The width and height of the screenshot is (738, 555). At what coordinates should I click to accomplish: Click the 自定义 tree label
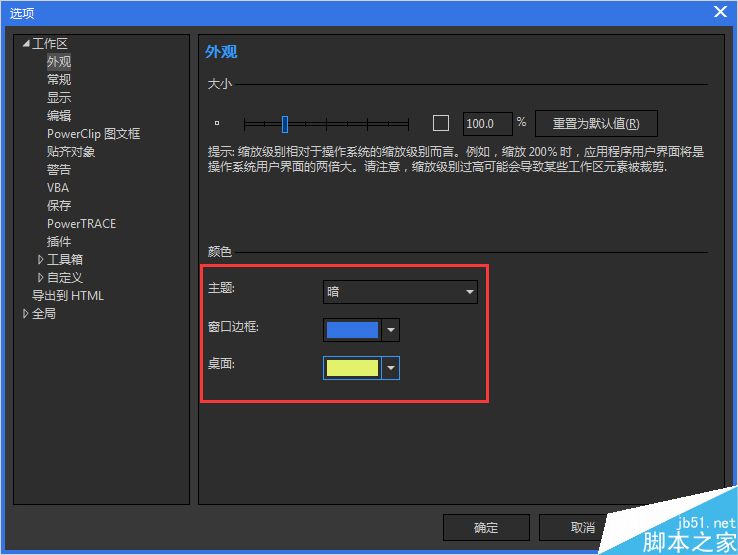(x=65, y=277)
